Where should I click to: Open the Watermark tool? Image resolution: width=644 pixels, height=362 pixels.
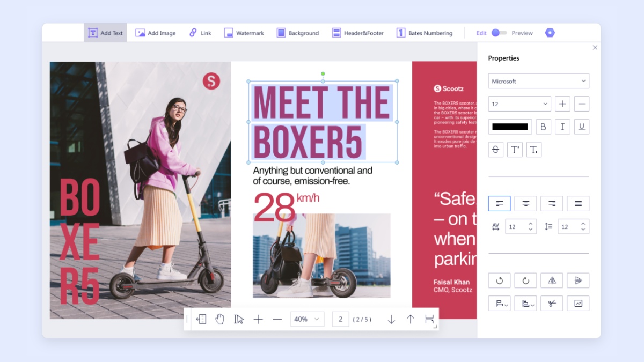[244, 33]
